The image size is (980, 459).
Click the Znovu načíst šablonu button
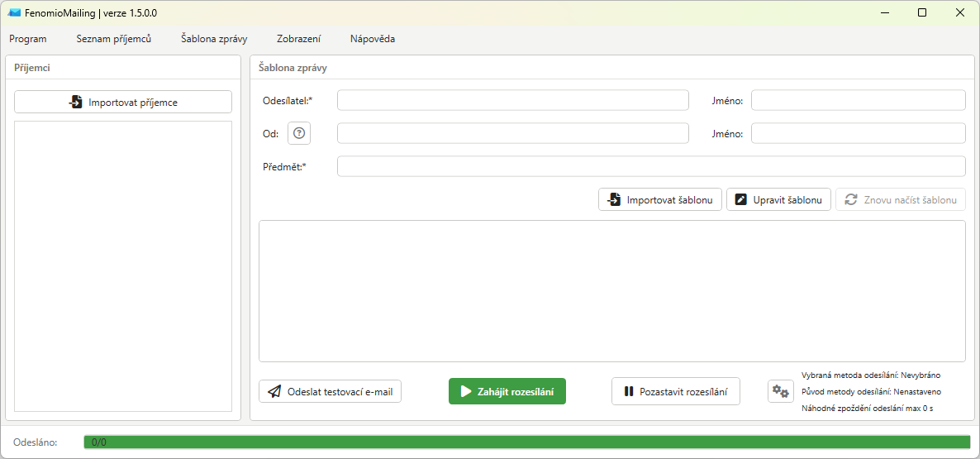901,199
